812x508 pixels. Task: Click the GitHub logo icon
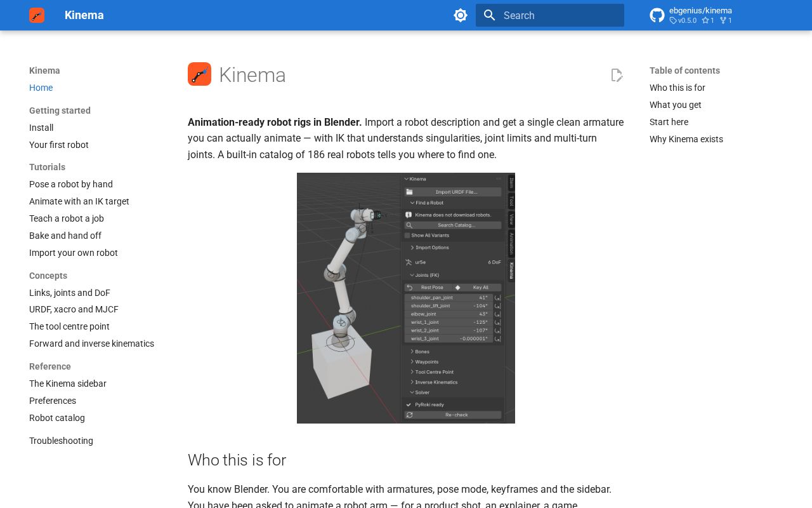coord(657,15)
